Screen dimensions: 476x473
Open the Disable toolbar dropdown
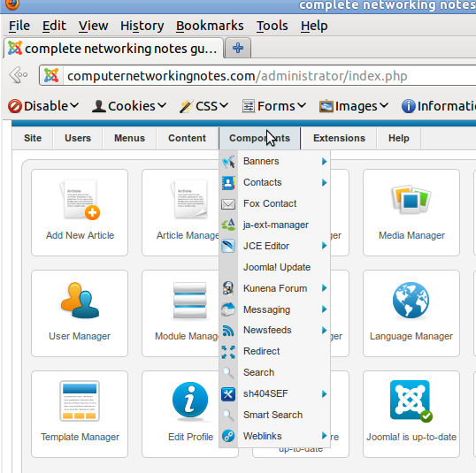pyautogui.click(x=43, y=106)
